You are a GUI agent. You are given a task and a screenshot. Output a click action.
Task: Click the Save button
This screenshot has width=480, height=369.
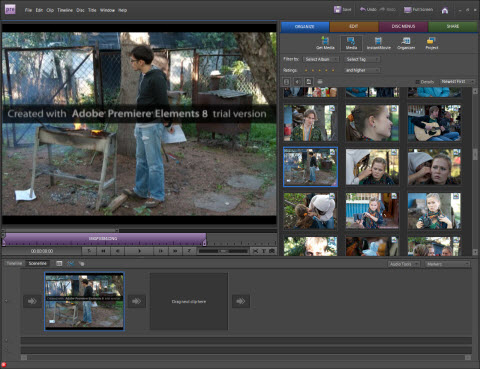coord(342,9)
